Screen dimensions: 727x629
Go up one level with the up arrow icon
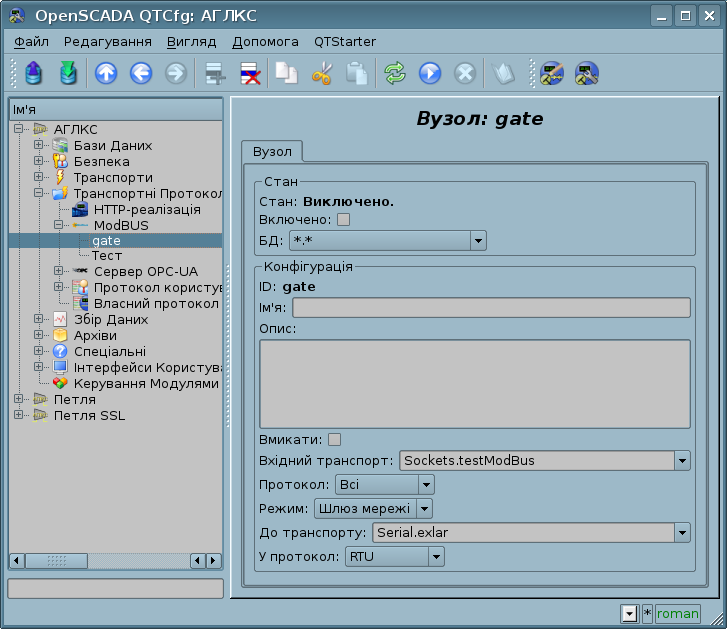coord(106,73)
